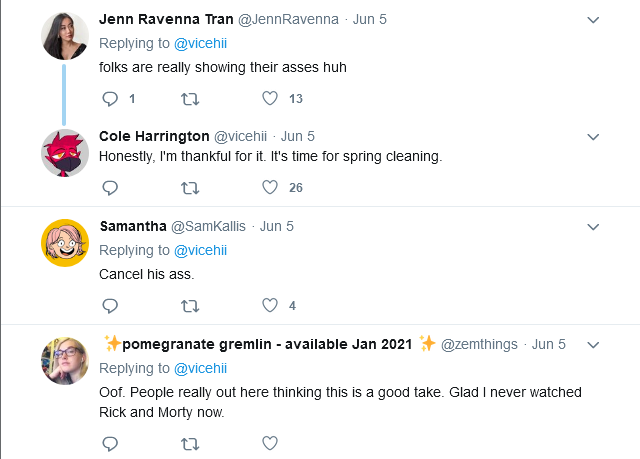This screenshot has width=640, height=459.
Task: Open more options chevron on Jenn's tweet
Action: 593,20
